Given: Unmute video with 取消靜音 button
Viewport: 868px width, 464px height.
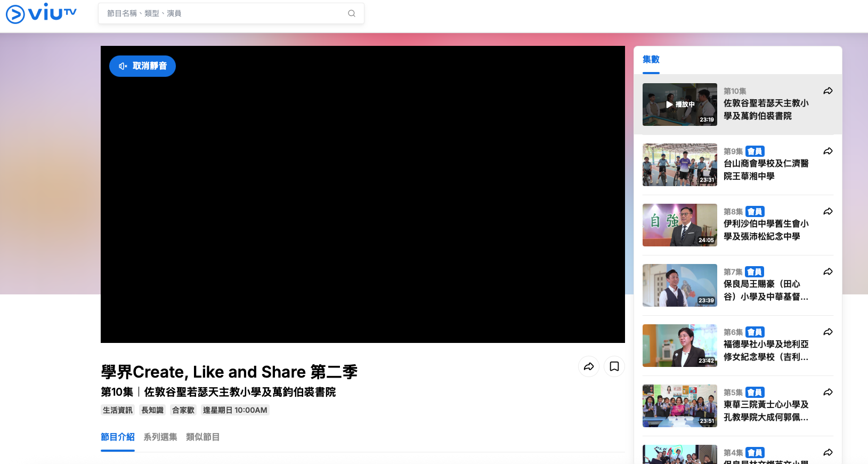Looking at the screenshot, I should [x=142, y=66].
